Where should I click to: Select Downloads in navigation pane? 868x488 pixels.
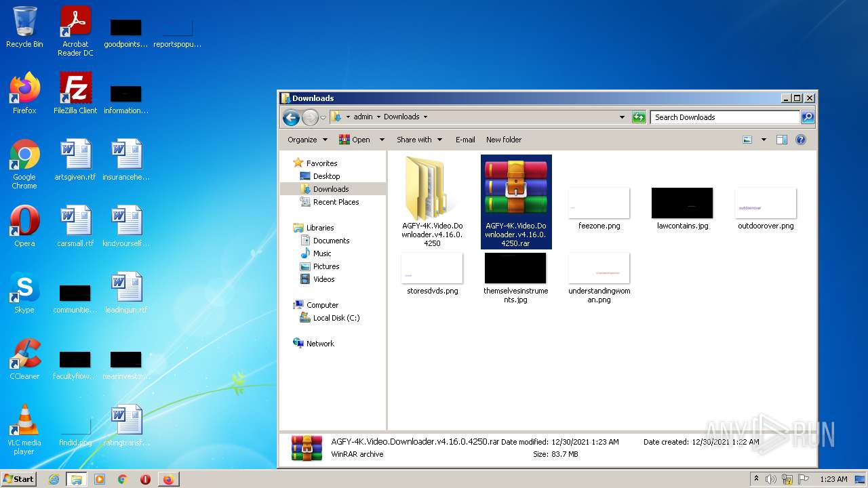pos(331,189)
